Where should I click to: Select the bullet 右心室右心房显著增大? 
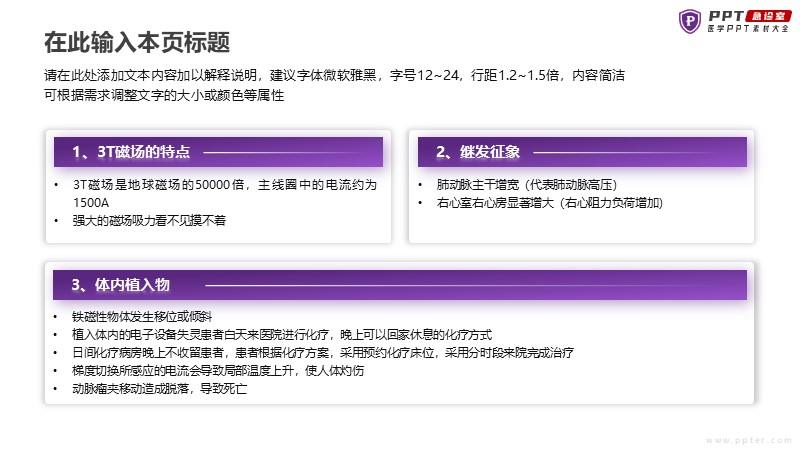(x=549, y=202)
